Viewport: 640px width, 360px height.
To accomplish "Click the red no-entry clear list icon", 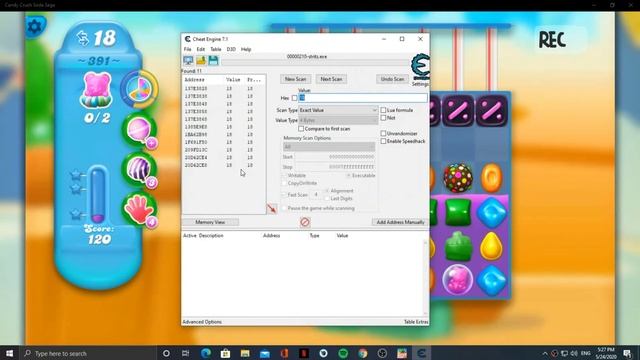I will 305,222.
